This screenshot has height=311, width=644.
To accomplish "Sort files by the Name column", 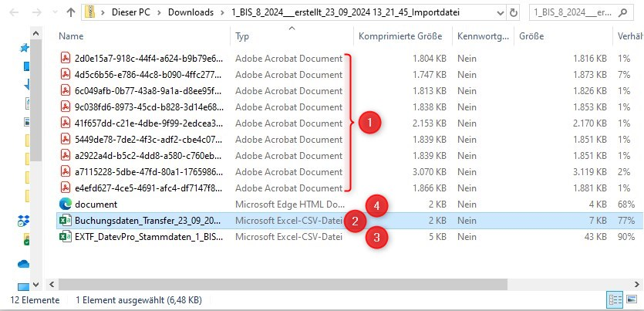I will pyautogui.click(x=71, y=36).
